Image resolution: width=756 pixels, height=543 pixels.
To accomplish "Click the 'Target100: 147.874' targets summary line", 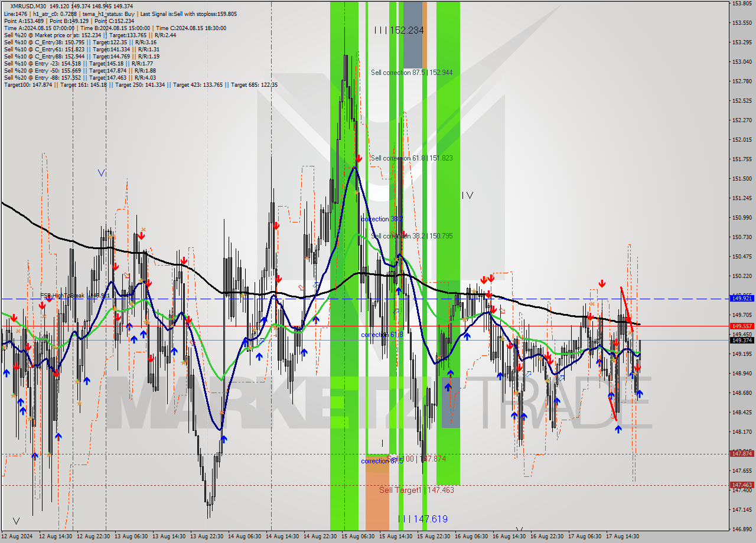I will tap(141, 84).
